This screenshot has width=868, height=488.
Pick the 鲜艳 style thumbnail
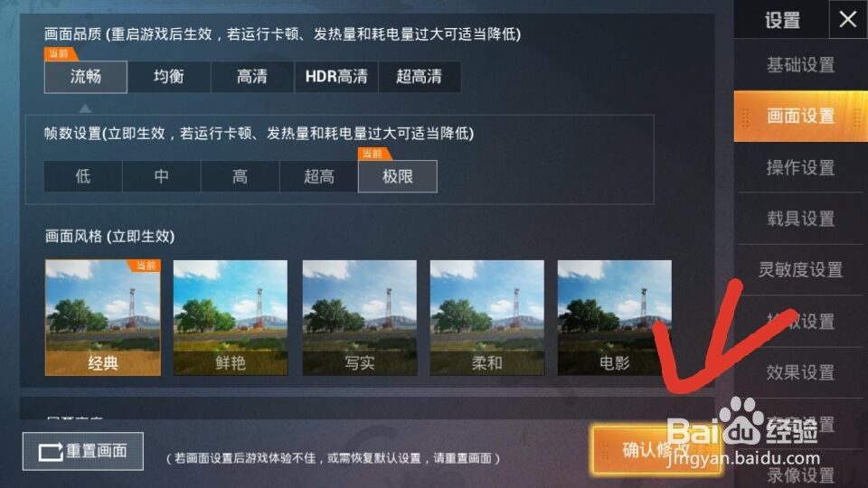pos(231,317)
